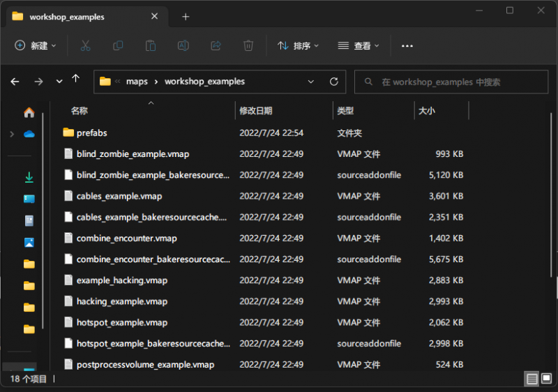Expand address bar history dropdown
Image resolution: width=558 pixels, height=392 pixels.
[310, 82]
